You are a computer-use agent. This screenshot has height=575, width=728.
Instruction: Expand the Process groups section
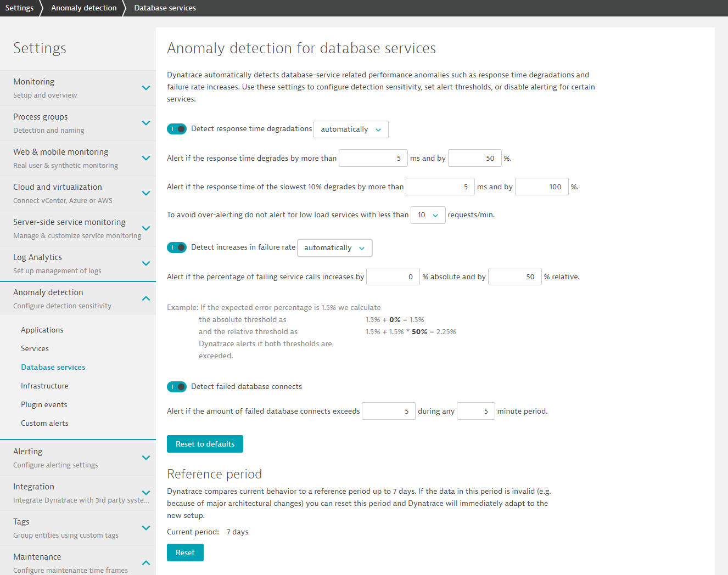coord(146,123)
